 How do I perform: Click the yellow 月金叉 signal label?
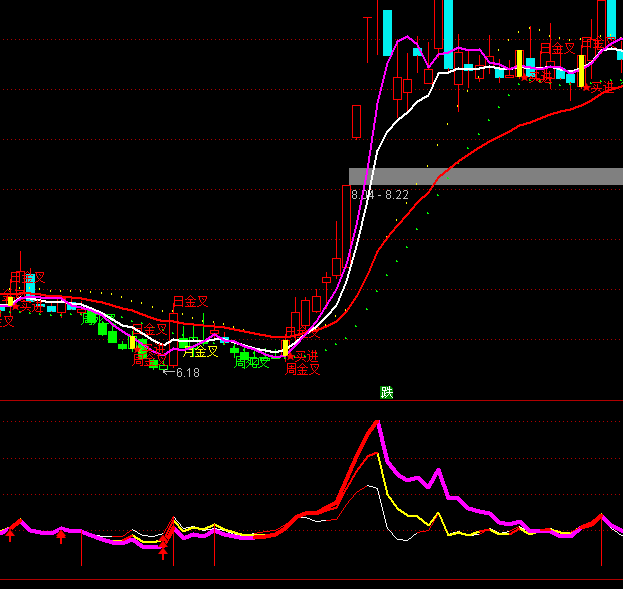[x=201, y=352]
